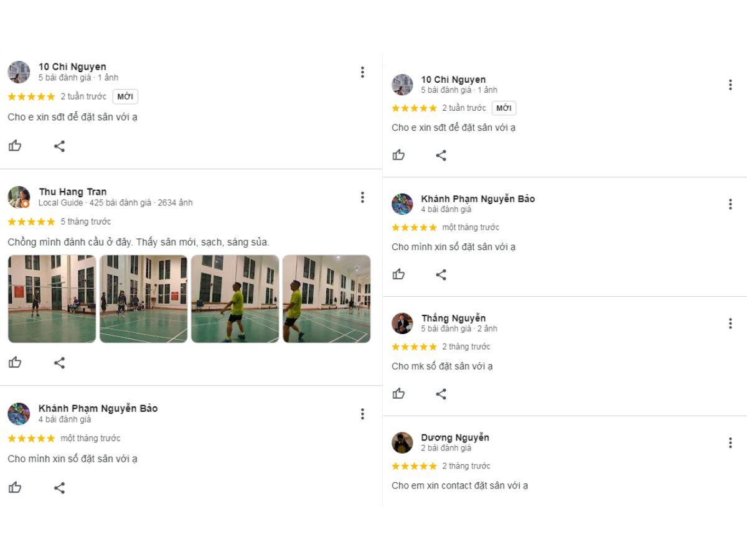Open first badminton court photo thumbnail
This screenshot has width=747, height=560.
click(52, 299)
